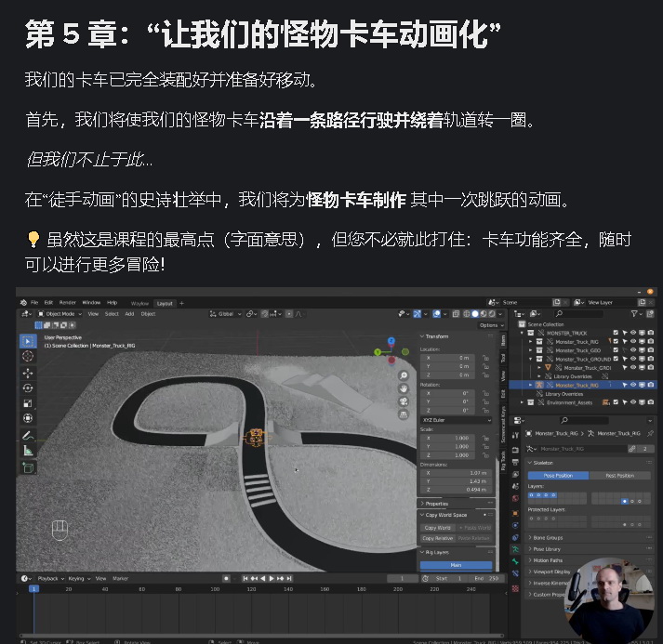Toggle MONSTER_TRUCK collection exclude checkbox
Screen dimensions: 663x644
[616, 333]
